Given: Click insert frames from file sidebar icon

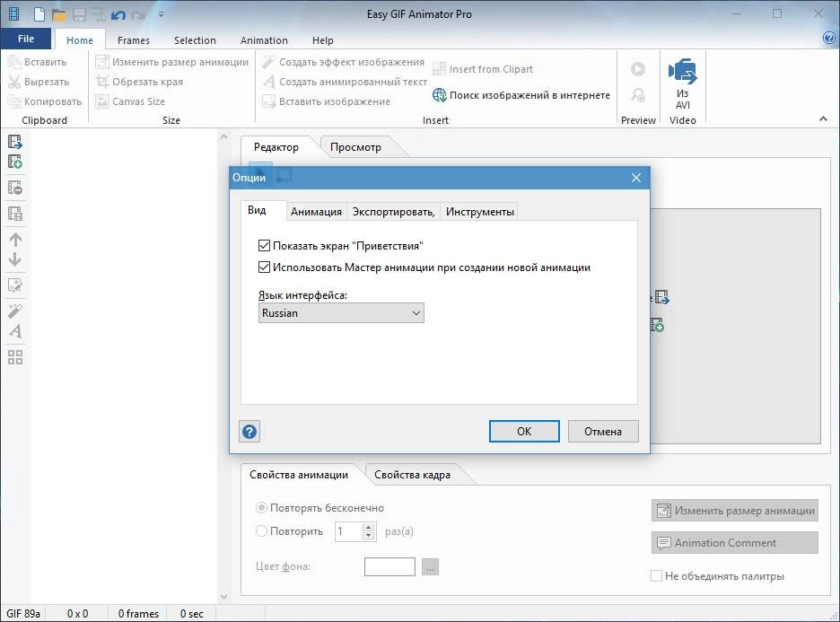Looking at the screenshot, I should (x=15, y=142).
